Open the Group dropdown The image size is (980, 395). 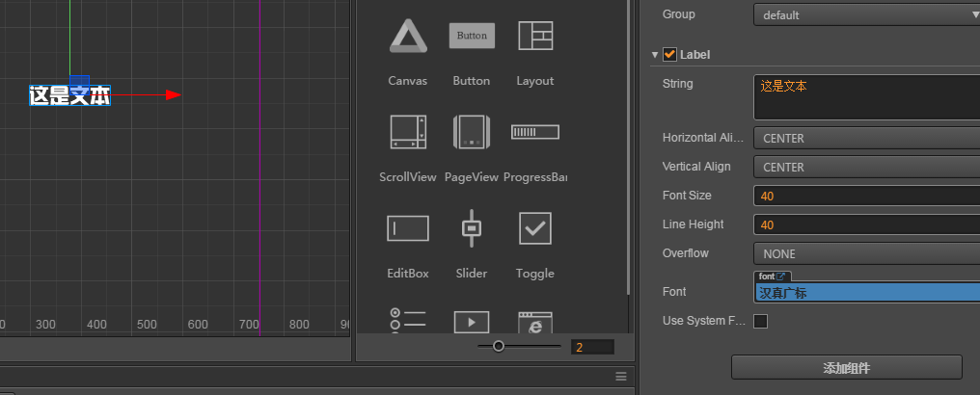(866, 14)
